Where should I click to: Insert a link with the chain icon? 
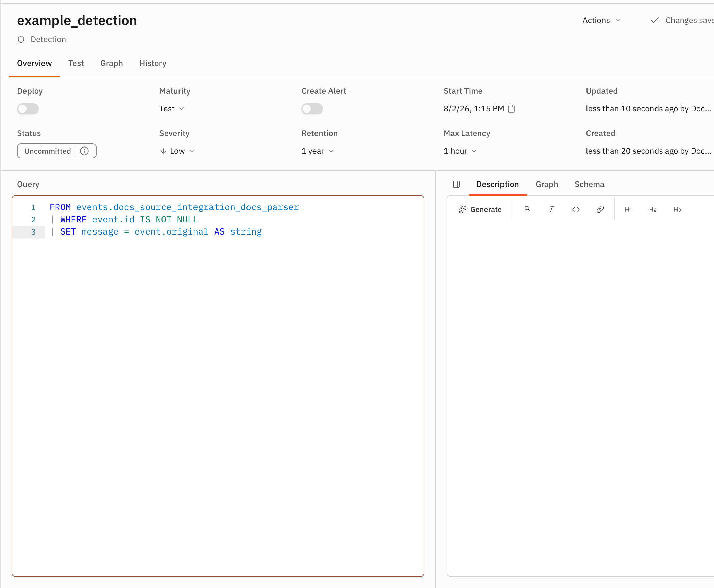[600, 209]
